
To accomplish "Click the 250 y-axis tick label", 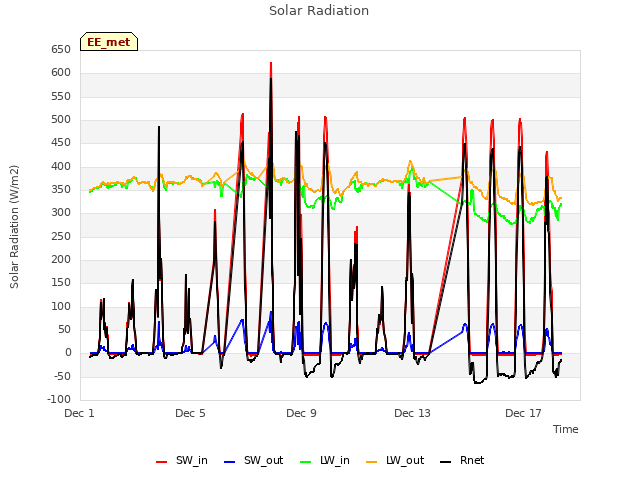I will coord(61,236).
